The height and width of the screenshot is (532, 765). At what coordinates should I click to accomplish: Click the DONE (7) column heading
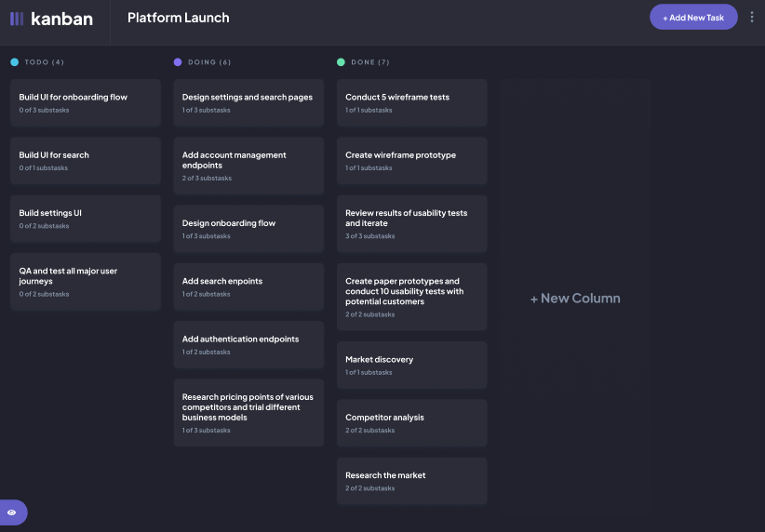[370, 62]
